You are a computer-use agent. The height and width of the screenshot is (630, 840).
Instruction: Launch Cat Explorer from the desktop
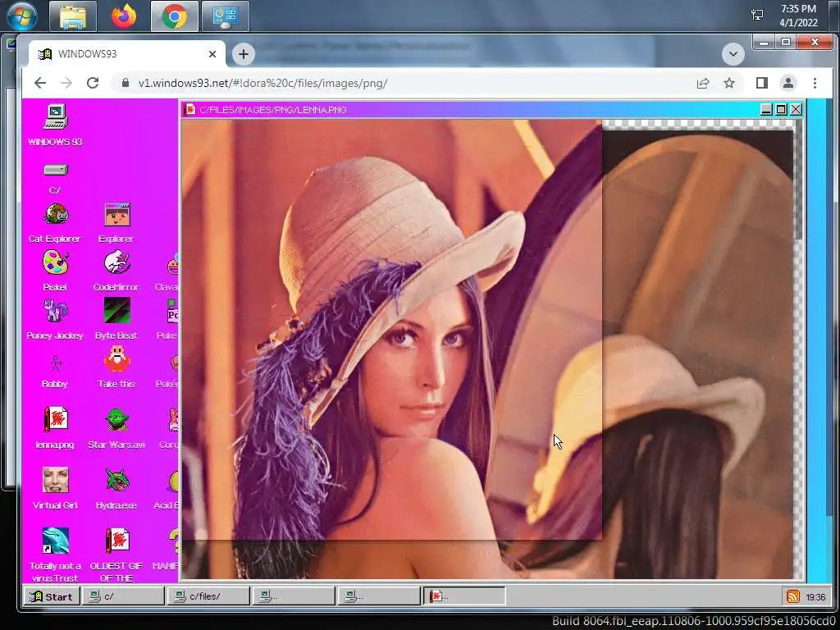click(x=55, y=223)
